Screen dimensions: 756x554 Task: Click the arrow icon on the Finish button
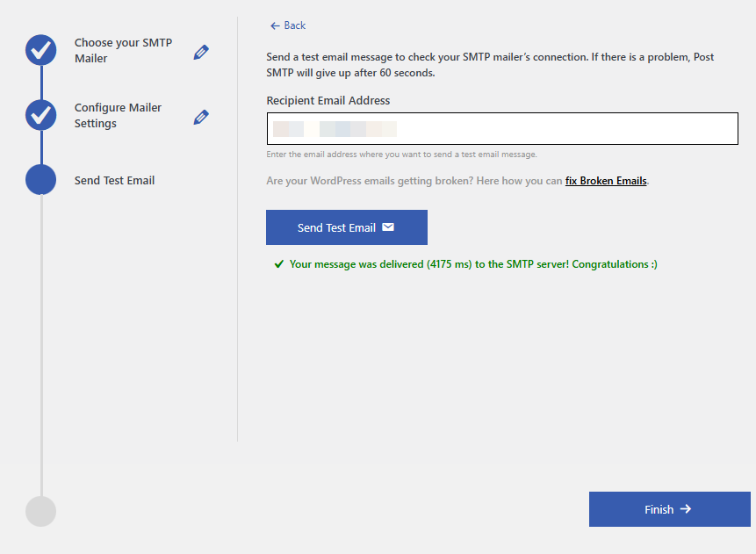click(x=686, y=509)
